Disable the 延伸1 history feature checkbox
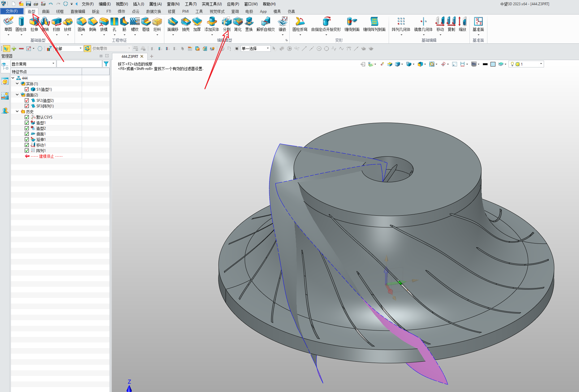Image resolution: width=579 pixels, height=392 pixels. [x=27, y=139]
